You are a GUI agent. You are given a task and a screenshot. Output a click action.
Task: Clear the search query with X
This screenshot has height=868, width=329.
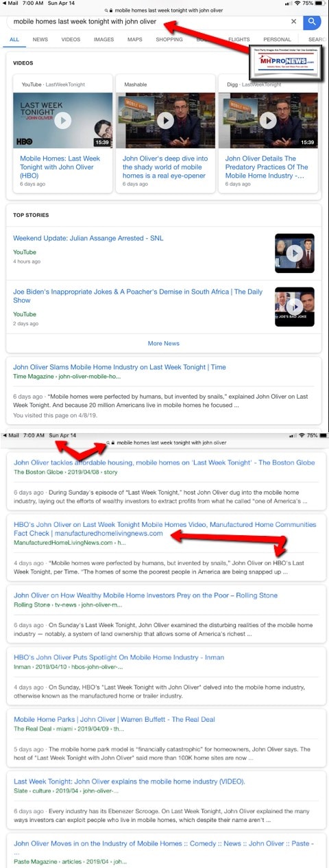[x=294, y=21]
